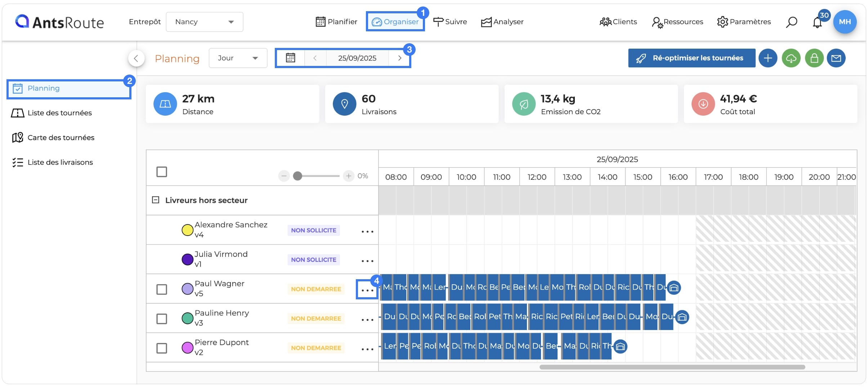Go to the Suivre menu
The height and width of the screenshot is (388, 868).
pos(450,22)
